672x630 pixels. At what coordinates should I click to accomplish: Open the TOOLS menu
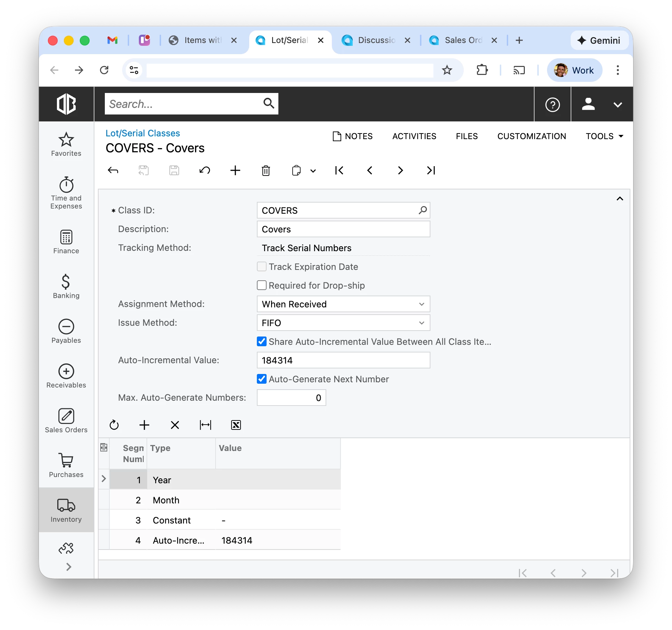(604, 136)
